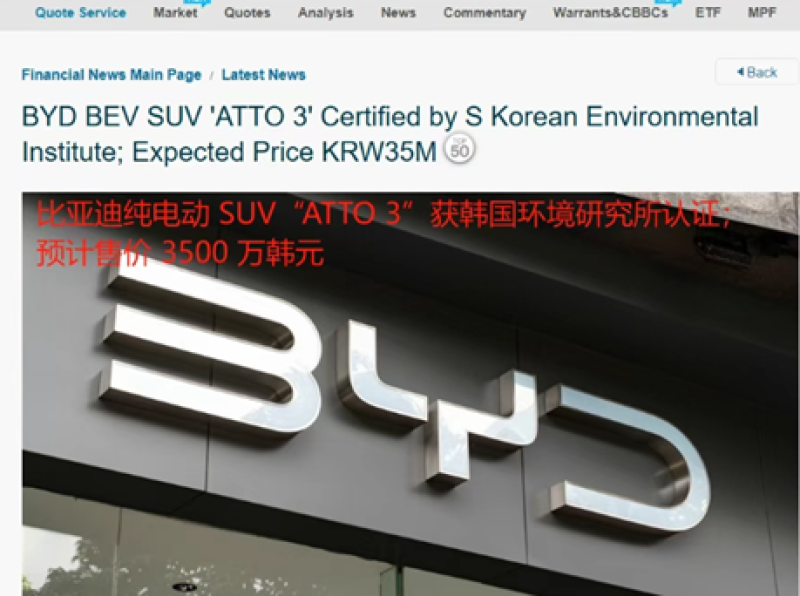Open the Latest News breadcrumb link

click(263, 75)
